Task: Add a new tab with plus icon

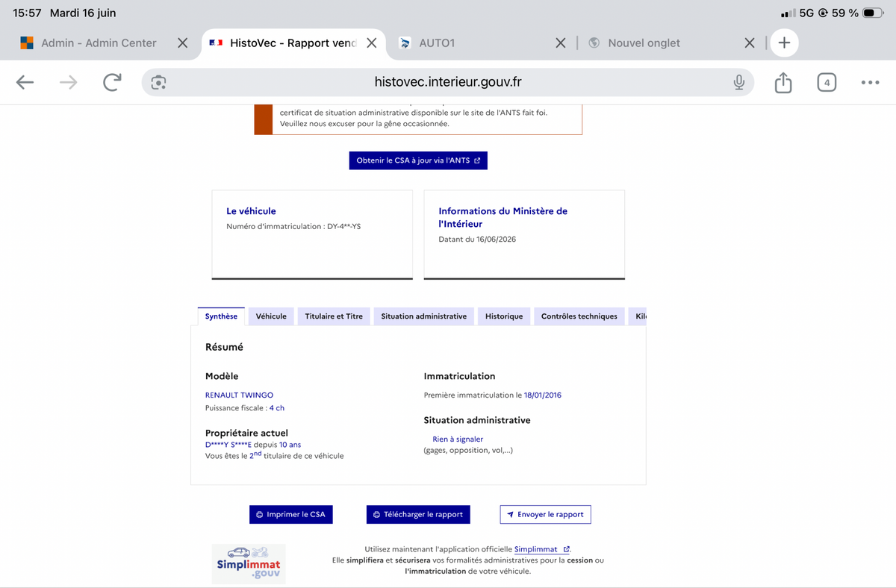Action: click(784, 43)
